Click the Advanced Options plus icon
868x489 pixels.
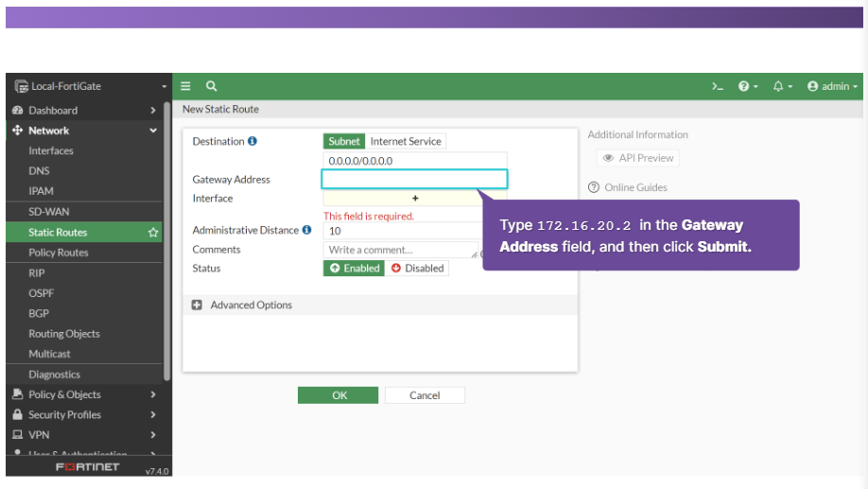point(197,306)
